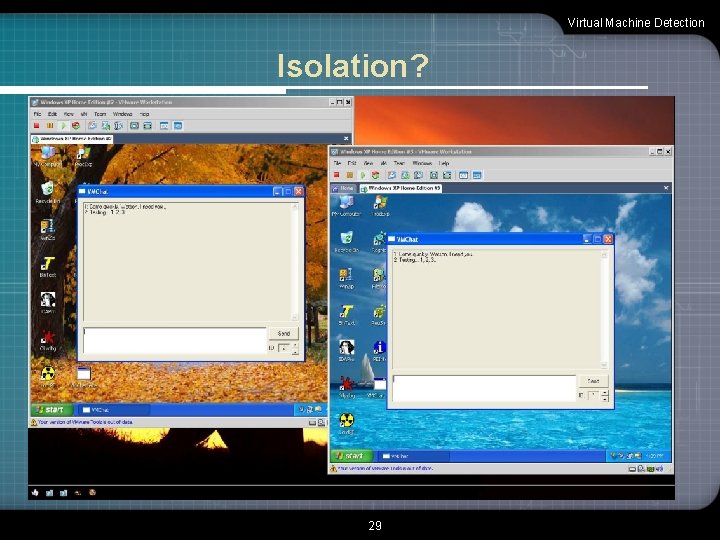Show the console view in the #2 window toolbar
Viewport: 720px width, 540px height.
click(x=178, y=126)
